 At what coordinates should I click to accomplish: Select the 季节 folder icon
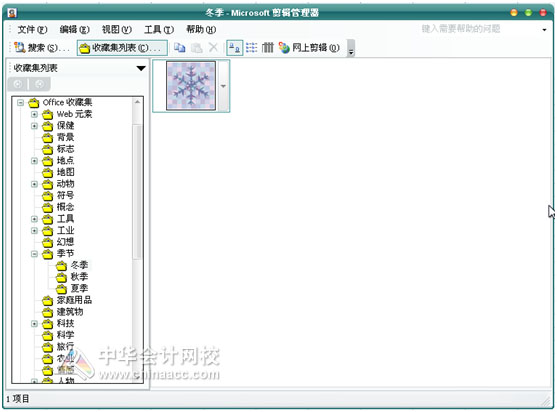[x=48, y=254]
